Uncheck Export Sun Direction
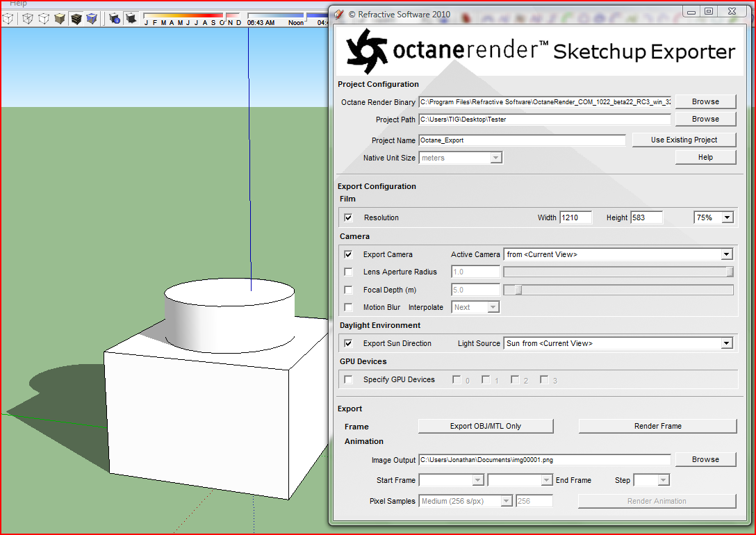The height and width of the screenshot is (535, 756). click(348, 343)
